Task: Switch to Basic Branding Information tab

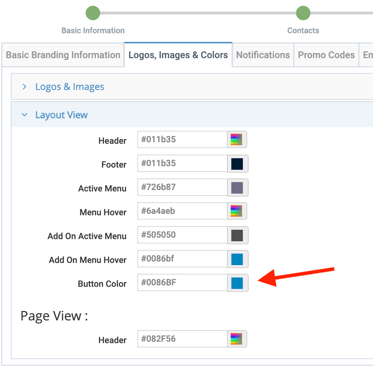Action: [63, 55]
